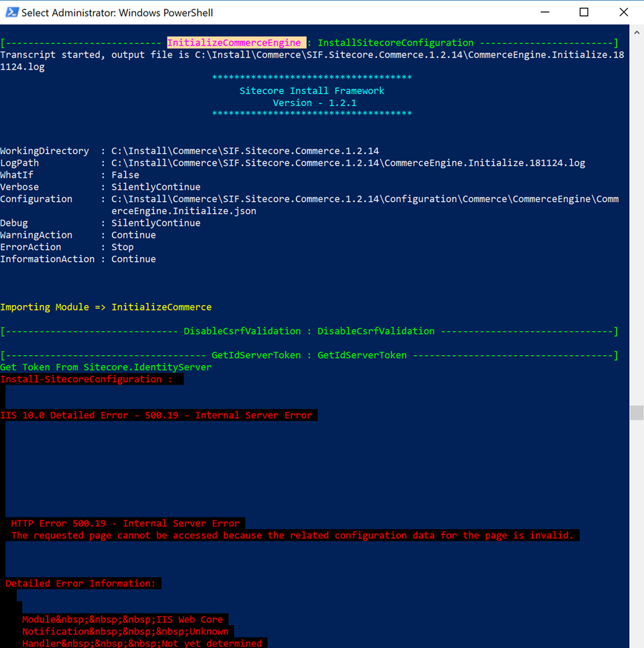
Task: Close the Windows PowerShell window
Action: tap(623, 12)
